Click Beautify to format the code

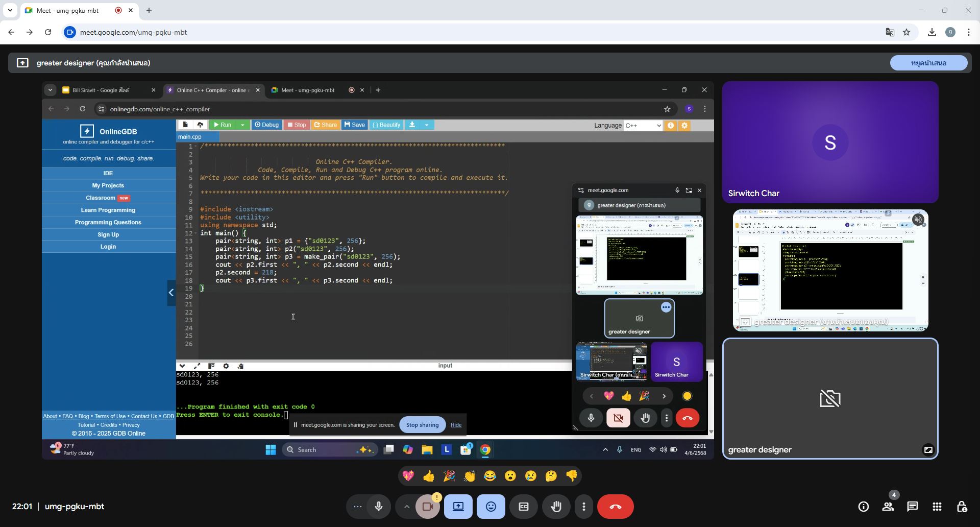[386, 125]
